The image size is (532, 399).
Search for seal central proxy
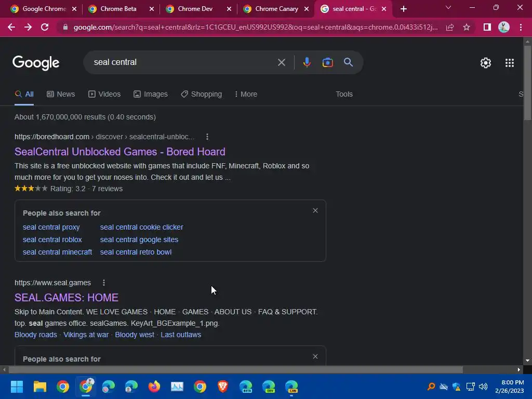(x=51, y=227)
